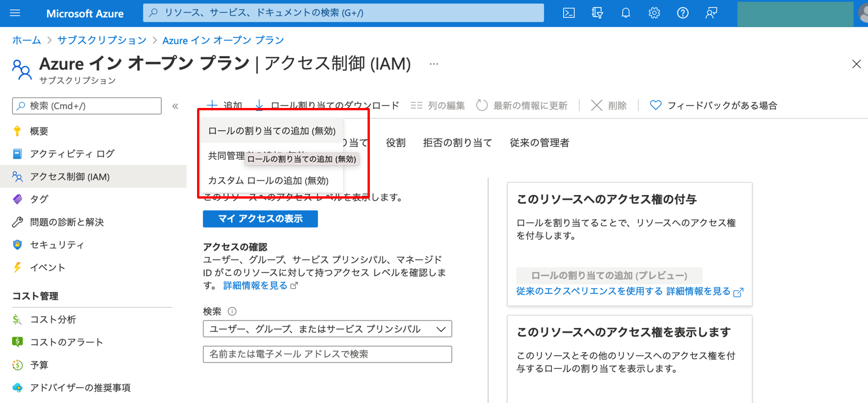Choose カスタム ロールの追加 (無効) menu item

(x=272, y=181)
